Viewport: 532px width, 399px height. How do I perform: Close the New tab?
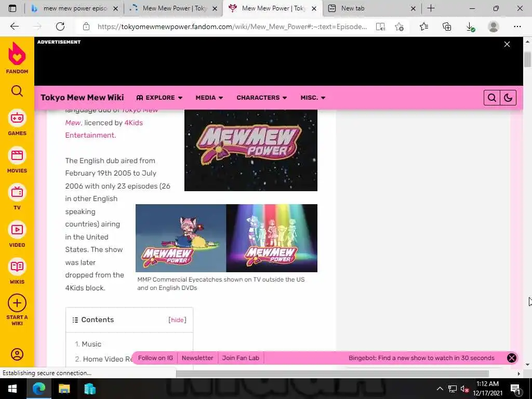point(413,8)
